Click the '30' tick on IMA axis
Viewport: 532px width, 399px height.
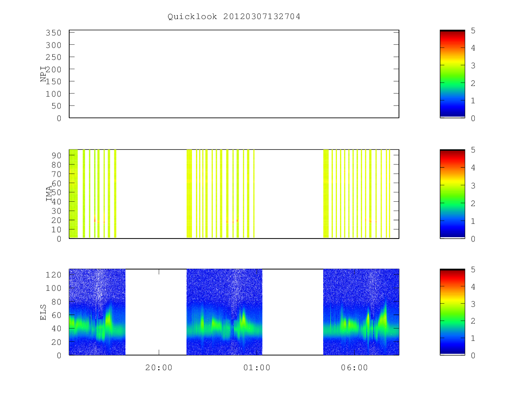(56, 211)
